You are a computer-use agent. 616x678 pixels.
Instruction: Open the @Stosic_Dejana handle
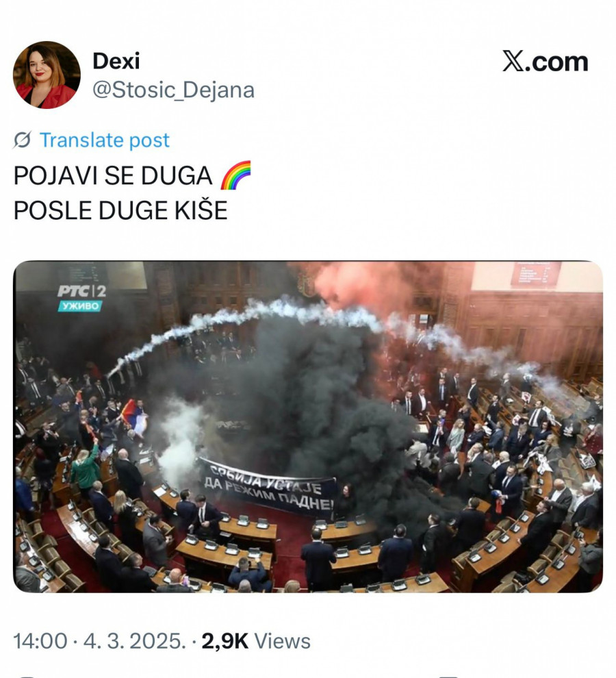click(x=174, y=90)
